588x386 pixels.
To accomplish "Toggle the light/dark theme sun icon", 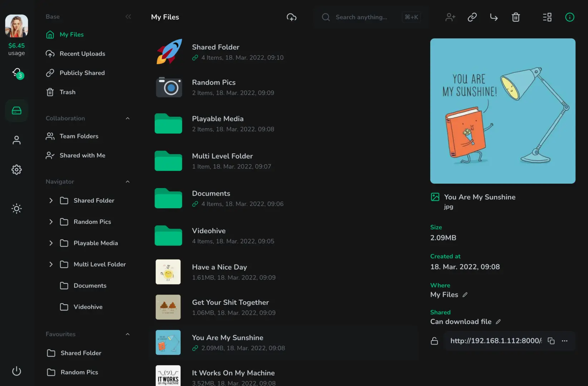I will [16, 208].
